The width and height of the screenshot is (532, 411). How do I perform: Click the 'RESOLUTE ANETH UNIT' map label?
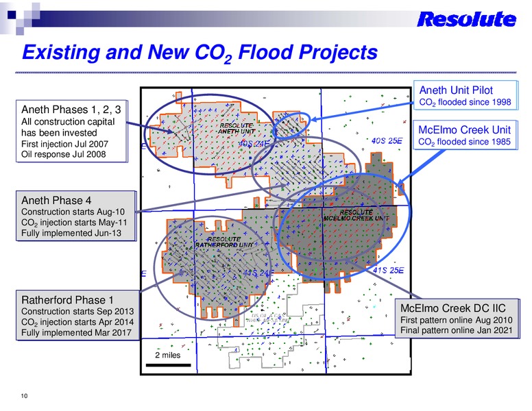coord(237,129)
